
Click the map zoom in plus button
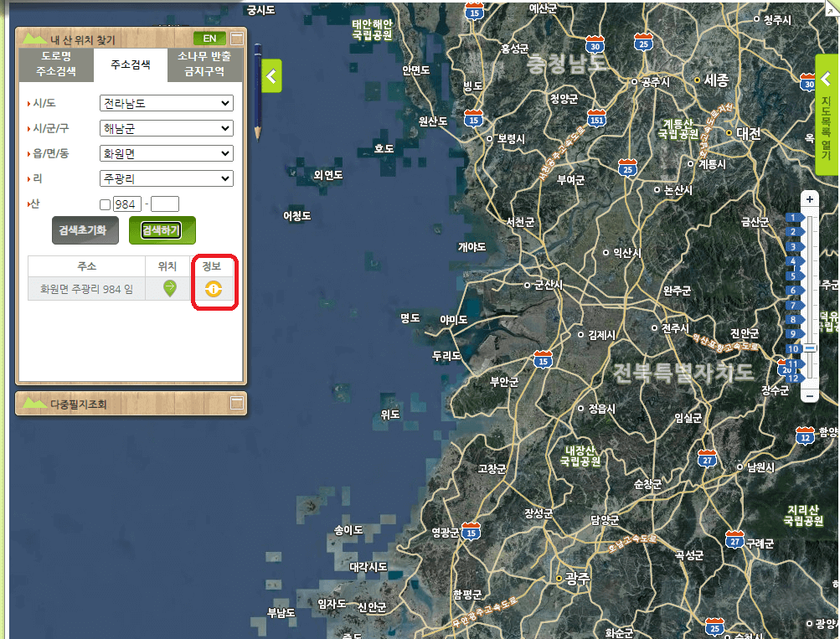point(809,199)
